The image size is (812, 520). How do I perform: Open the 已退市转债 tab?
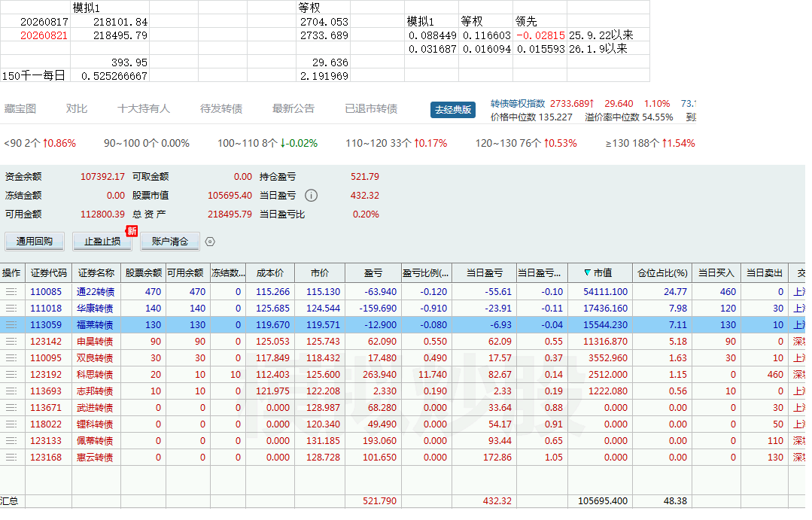pyautogui.click(x=371, y=109)
